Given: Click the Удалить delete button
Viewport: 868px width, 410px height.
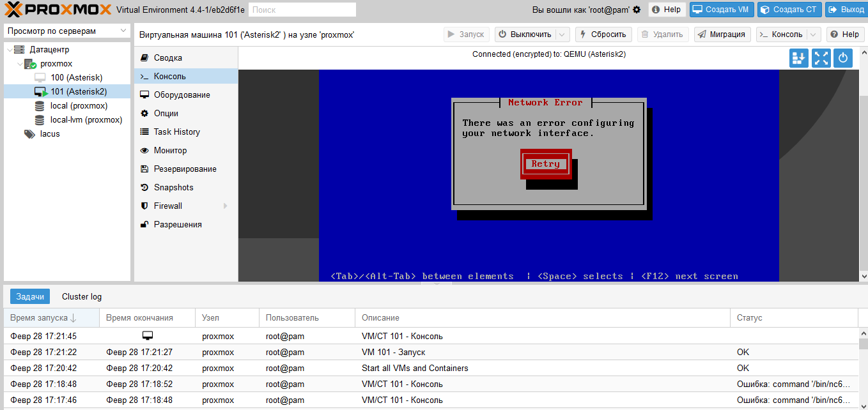Looking at the screenshot, I should pos(663,34).
